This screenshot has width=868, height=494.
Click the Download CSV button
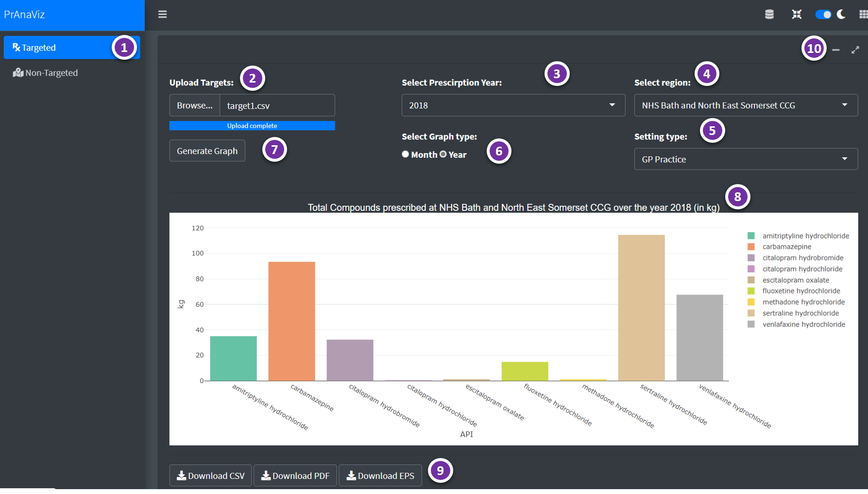(x=210, y=476)
